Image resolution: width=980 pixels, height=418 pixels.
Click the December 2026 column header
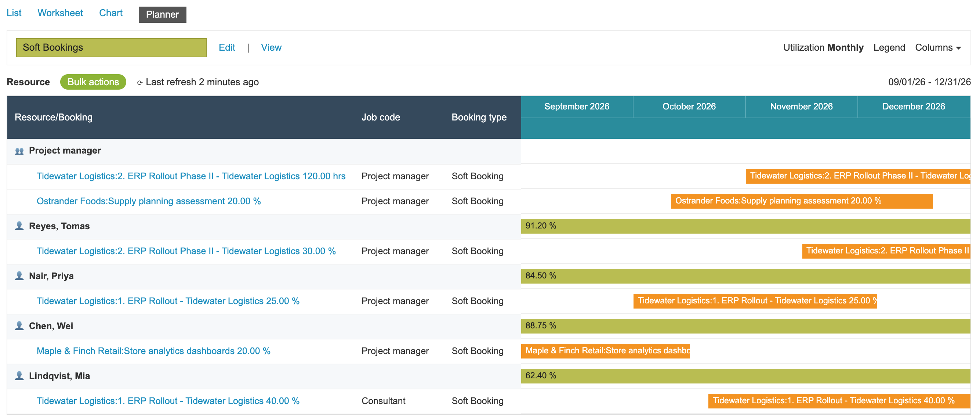point(914,107)
